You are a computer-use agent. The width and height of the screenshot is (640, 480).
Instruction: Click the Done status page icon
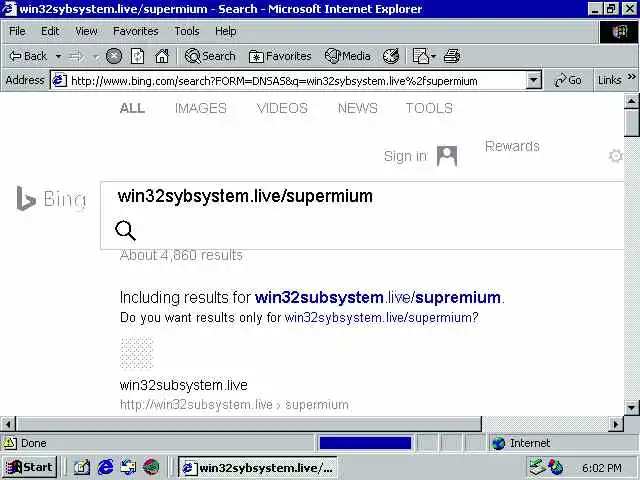pos(10,443)
